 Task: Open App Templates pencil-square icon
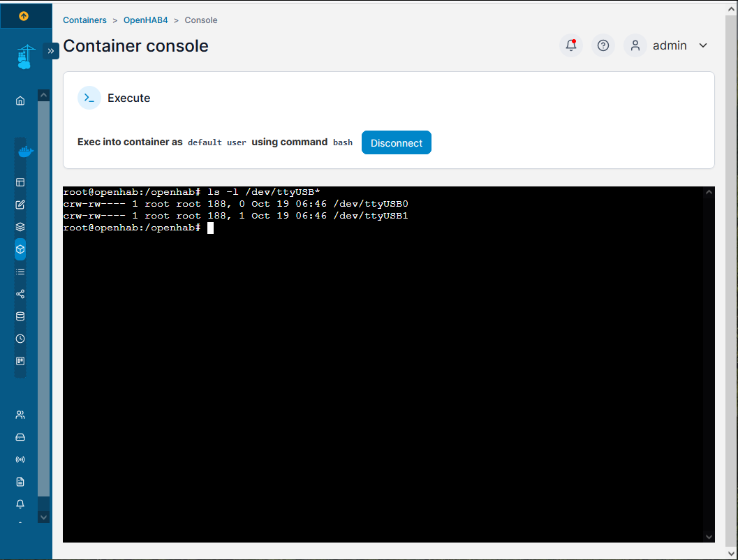tap(20, 205)
